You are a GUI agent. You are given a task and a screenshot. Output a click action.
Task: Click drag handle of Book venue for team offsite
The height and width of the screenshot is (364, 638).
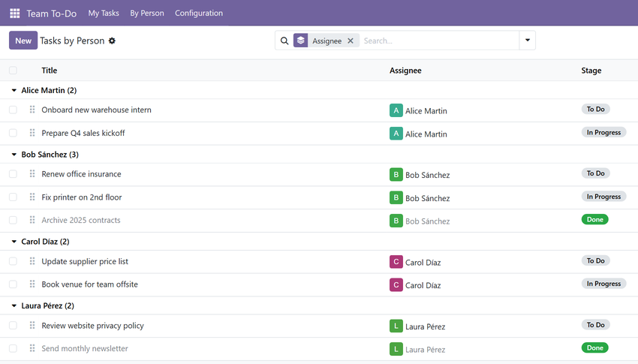click(x=32, y=284)
